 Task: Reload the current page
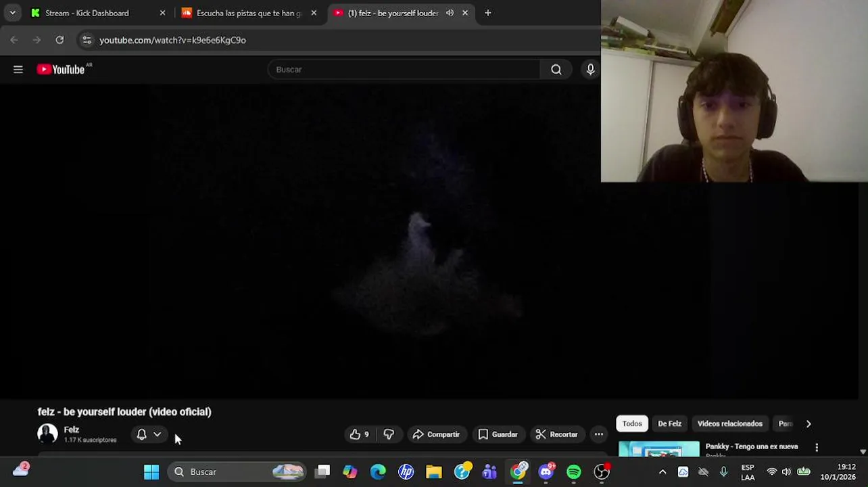pos(59,40)
